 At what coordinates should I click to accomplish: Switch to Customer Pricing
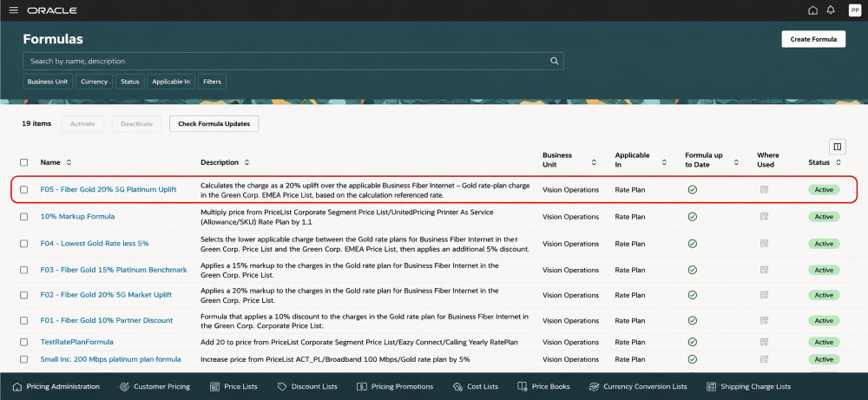[x=155, y=387]
